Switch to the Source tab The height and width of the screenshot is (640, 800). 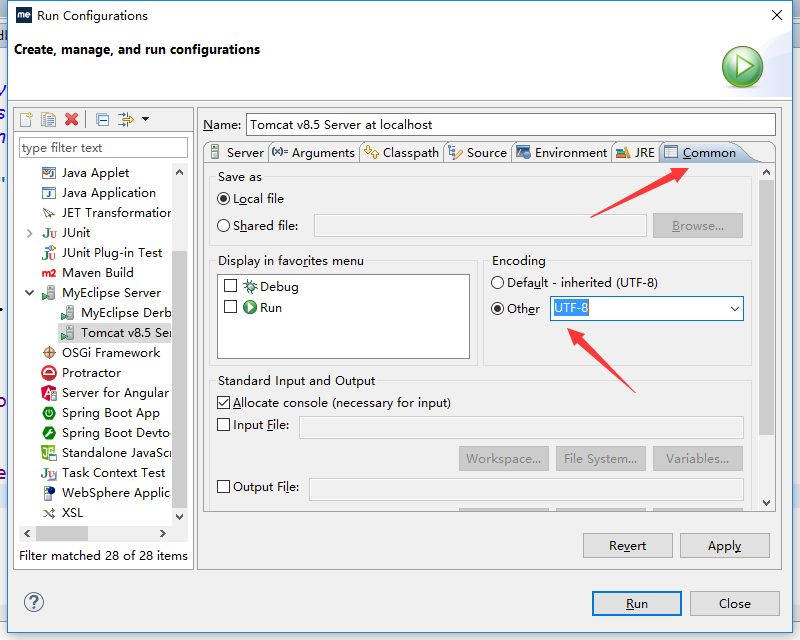pos(478,153)
